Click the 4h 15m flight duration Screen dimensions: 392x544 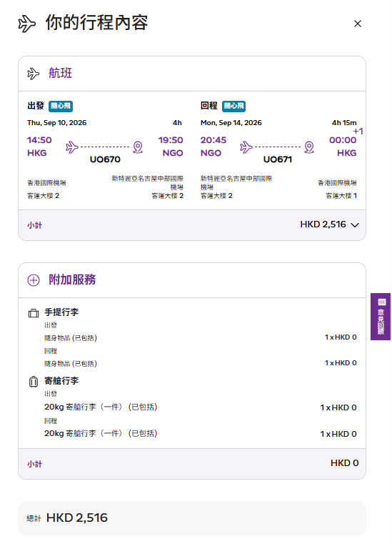click(344, 122)
